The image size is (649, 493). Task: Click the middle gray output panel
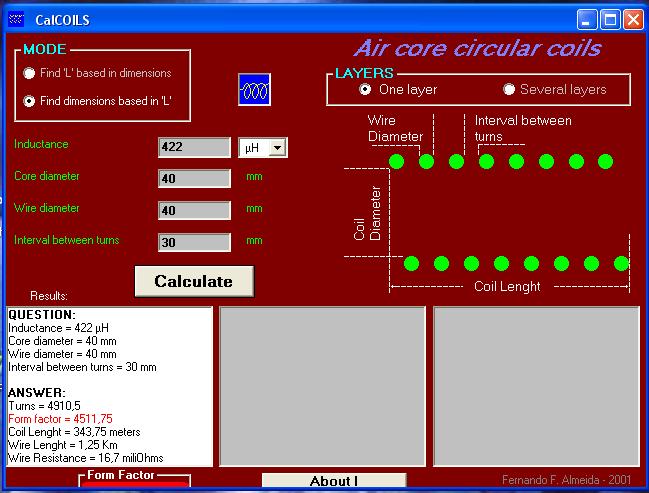coord(322,386)
